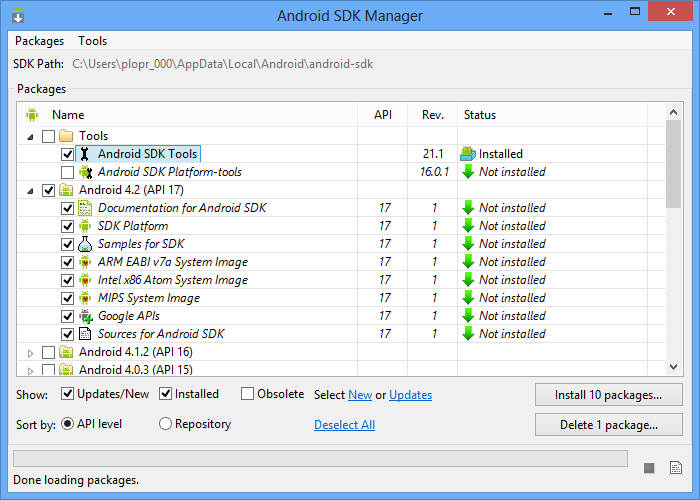Click the Deselect All link
The image size is (700, 500).
(x=344, y=425)
